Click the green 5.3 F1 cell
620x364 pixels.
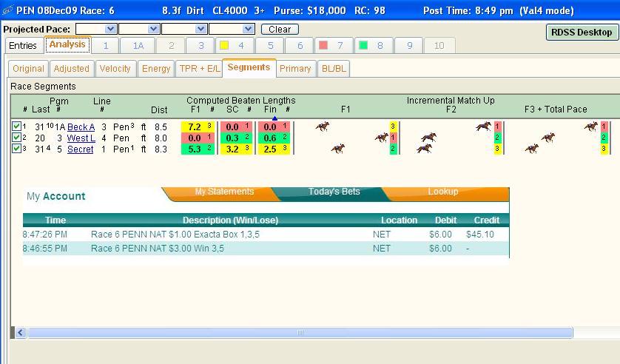198,149
